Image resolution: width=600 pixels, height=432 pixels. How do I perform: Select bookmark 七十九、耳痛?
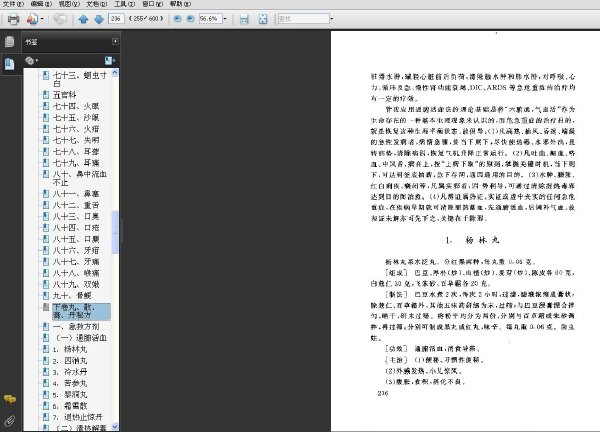[x=76, y=163]
